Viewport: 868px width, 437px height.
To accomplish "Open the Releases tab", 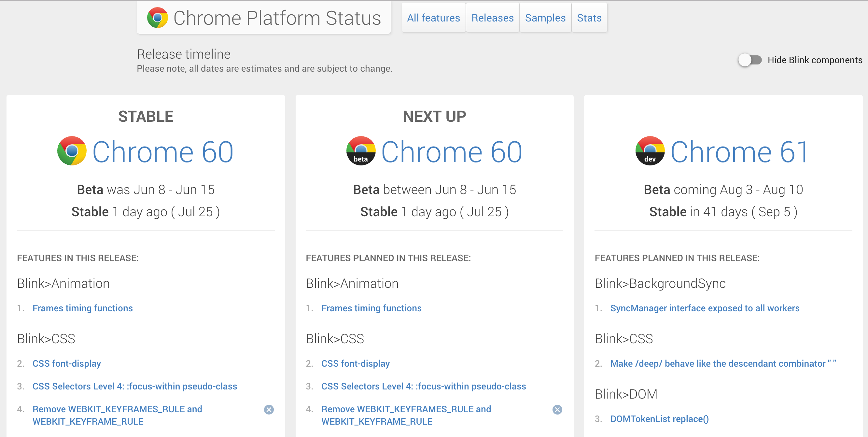I will pos(492,18).
